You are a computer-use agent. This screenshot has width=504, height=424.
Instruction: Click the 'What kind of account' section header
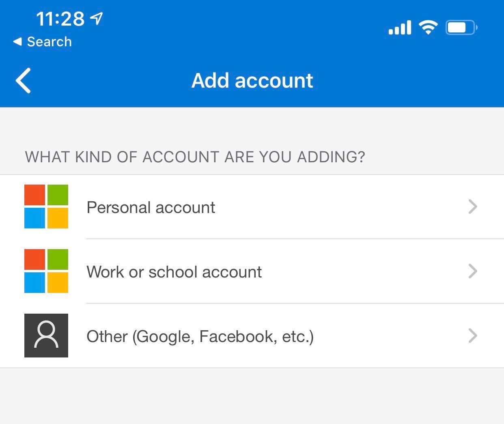[x=195, y=157]
